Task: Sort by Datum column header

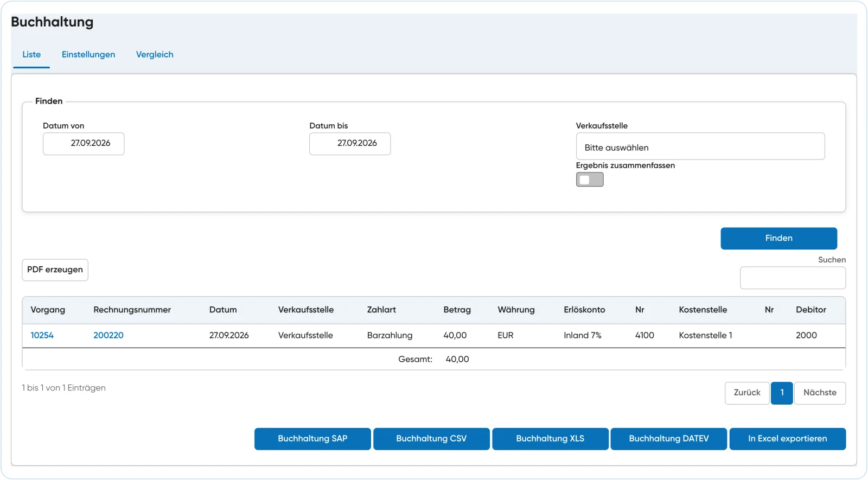Action: point(223,310)
